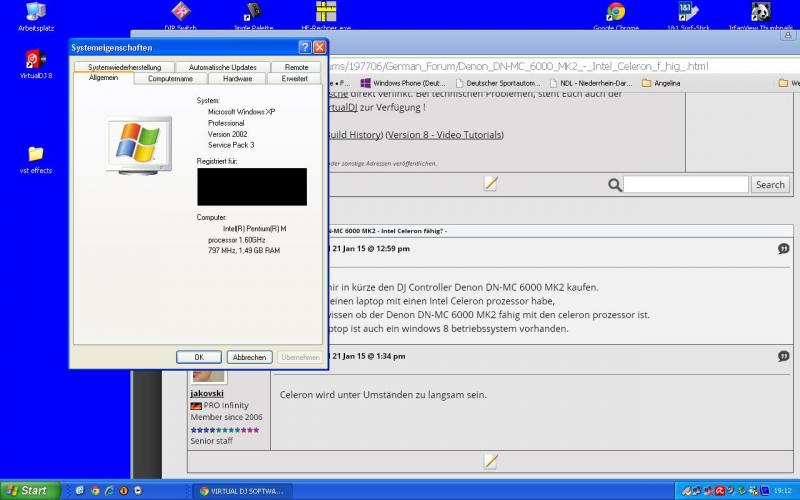Launch VirtualDJ 8 from the desktop
Viewport: 800px width, 500px height.
click(x=35, y=60)
